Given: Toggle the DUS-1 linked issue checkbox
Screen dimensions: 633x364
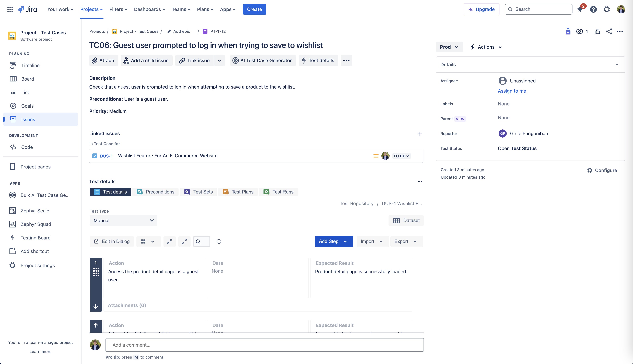Looking at the screenshot, I should (x=95, y=155).
